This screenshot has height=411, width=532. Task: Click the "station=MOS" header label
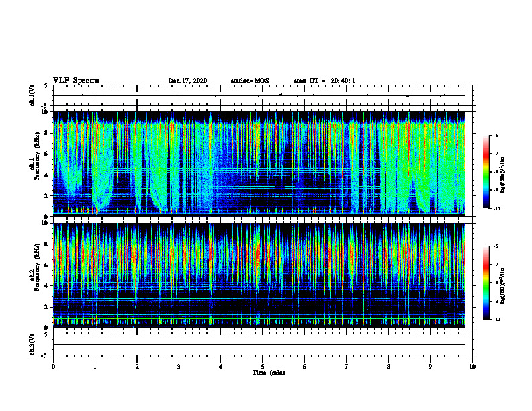click(250, 81)
